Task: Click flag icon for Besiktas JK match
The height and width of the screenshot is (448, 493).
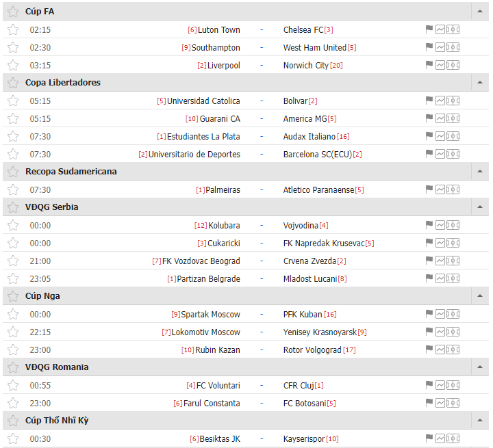Action: point(429,438)
